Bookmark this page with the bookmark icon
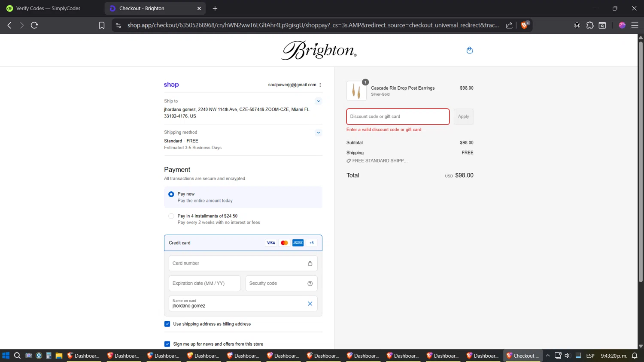This screenshot has width=644, height=362. coord(102,25)
